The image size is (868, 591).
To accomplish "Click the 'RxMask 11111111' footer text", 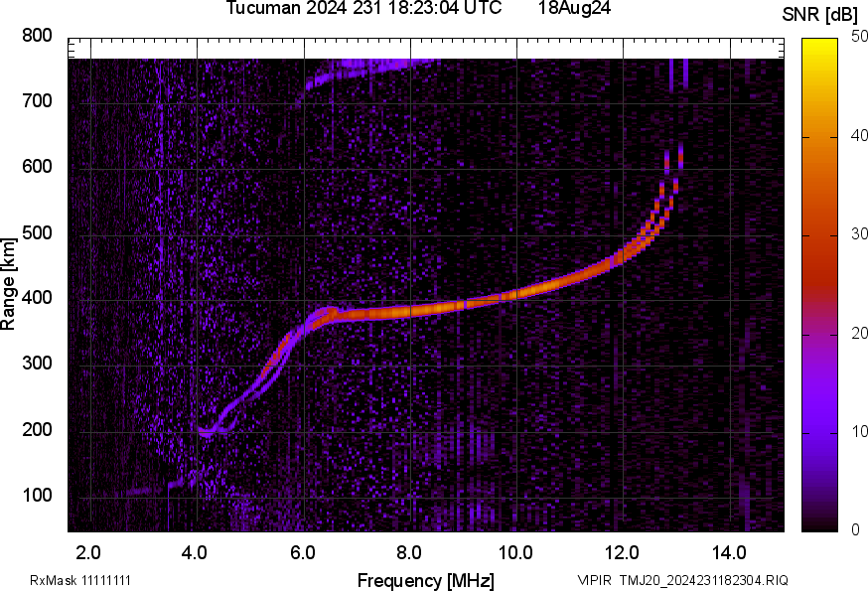I will (x=80, y=580).
